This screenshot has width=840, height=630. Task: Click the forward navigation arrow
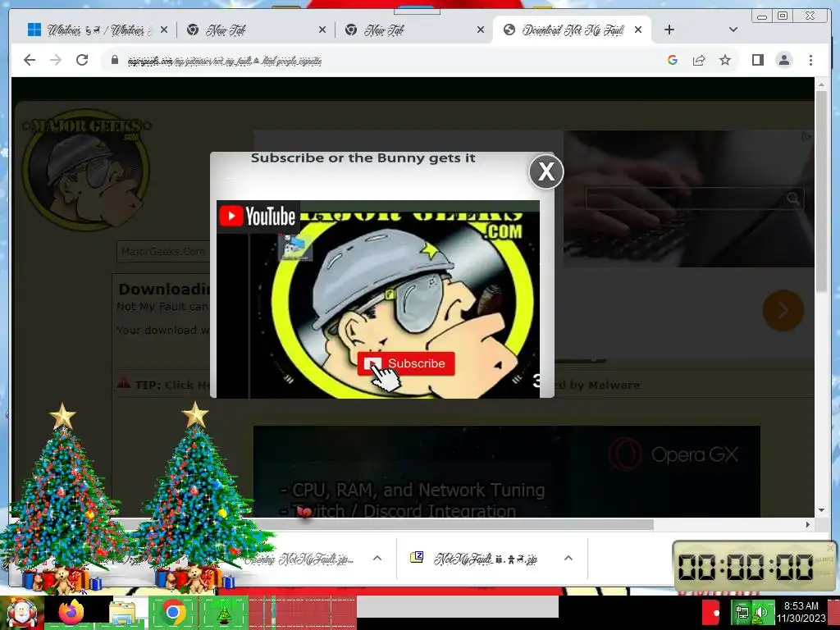pyautogui.click(x=56, y=60)
